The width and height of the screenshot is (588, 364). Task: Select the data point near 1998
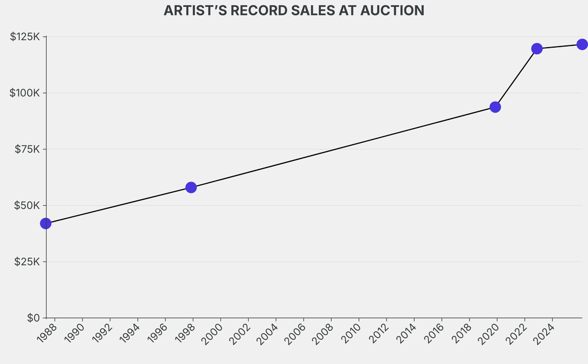click(x=191, y=188)
